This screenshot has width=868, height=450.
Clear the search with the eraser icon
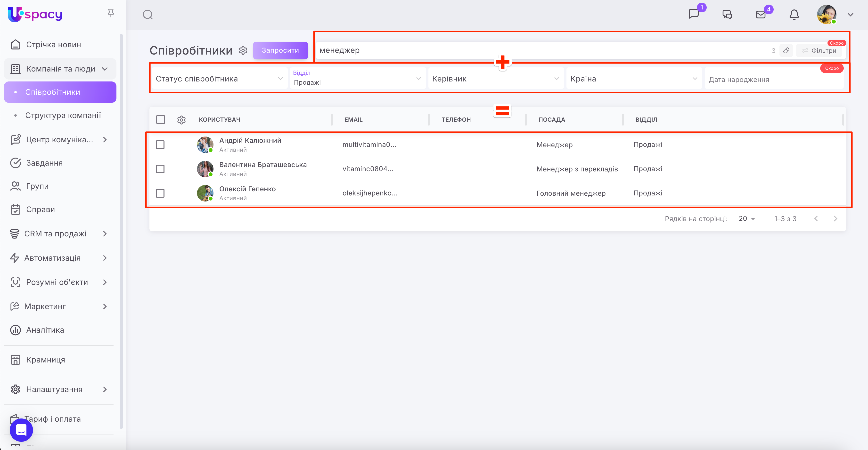[786, 50]
